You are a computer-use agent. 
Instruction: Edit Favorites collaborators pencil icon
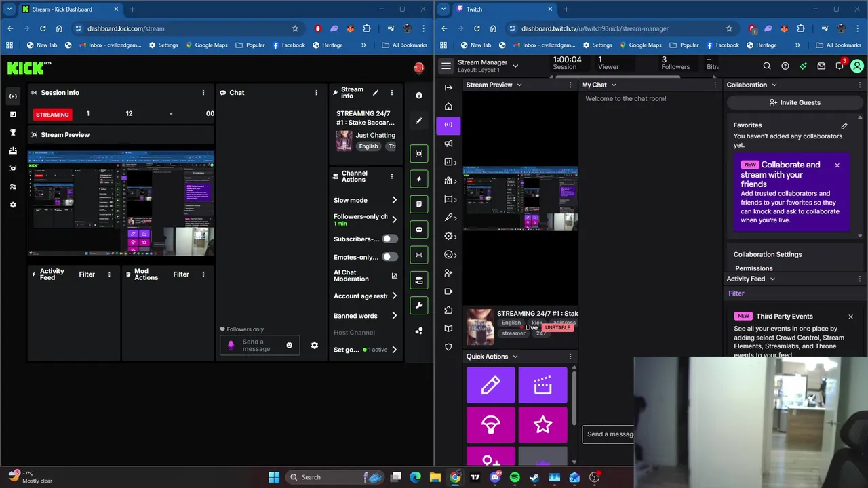[x=844, y=125]
